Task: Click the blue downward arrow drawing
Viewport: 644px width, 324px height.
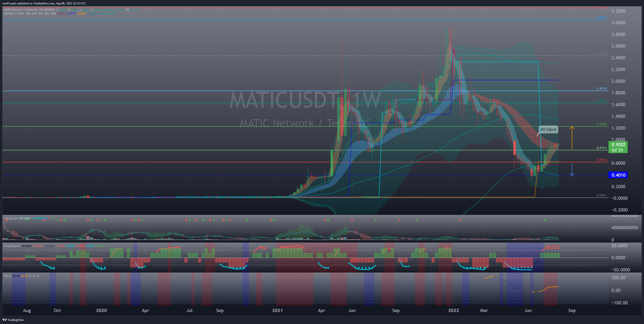Action: 572,170
